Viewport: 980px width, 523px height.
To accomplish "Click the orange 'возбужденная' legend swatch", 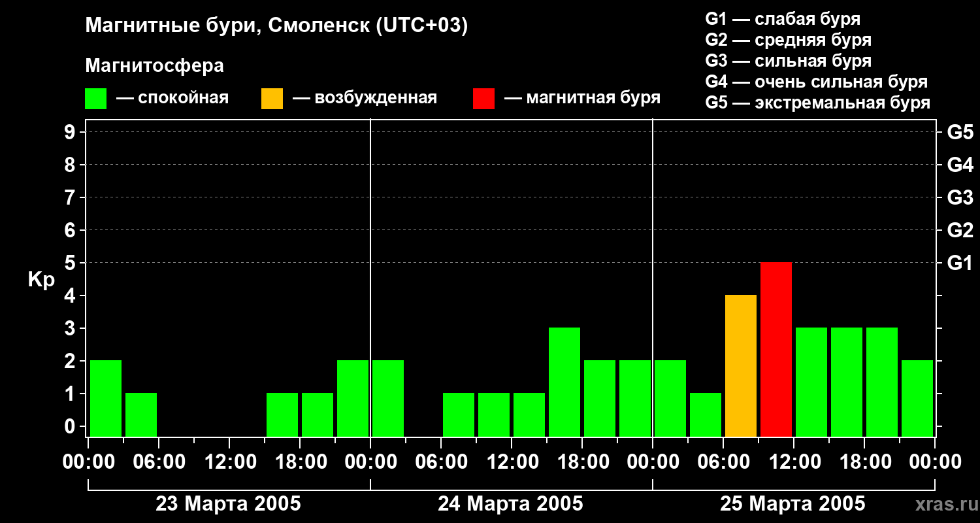I will (272, 98).
